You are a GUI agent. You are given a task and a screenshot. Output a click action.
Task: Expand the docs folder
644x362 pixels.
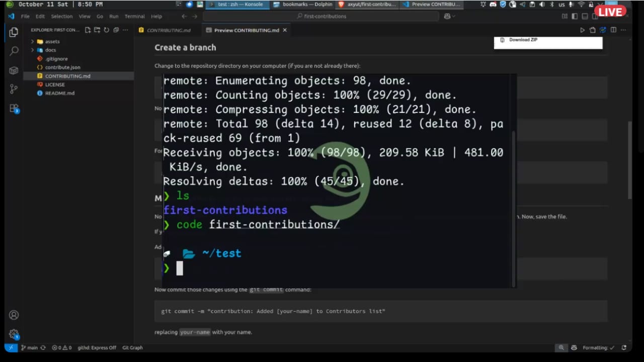coord(50,50)
